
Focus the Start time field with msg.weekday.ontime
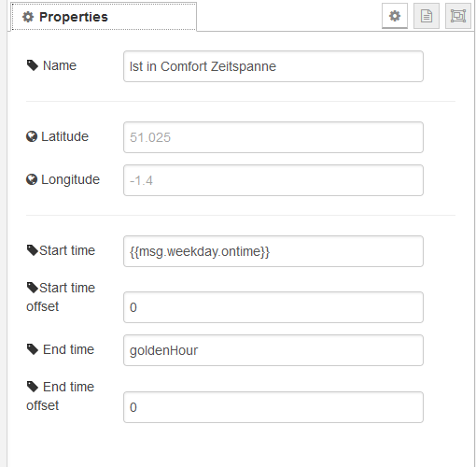pos(273,251)
